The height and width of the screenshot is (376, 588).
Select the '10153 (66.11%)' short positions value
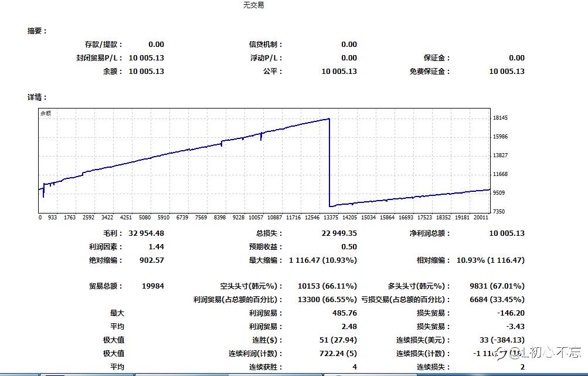click(x=327, y=286)
